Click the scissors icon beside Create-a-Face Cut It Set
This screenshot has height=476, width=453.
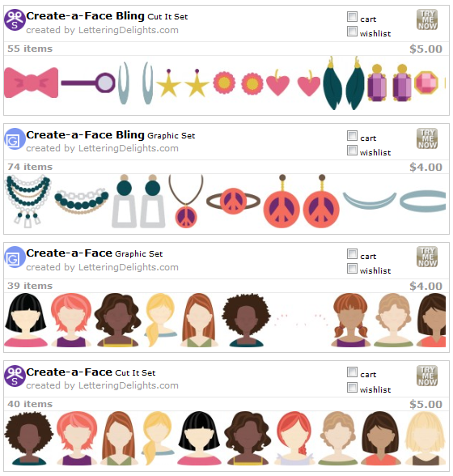15,376
